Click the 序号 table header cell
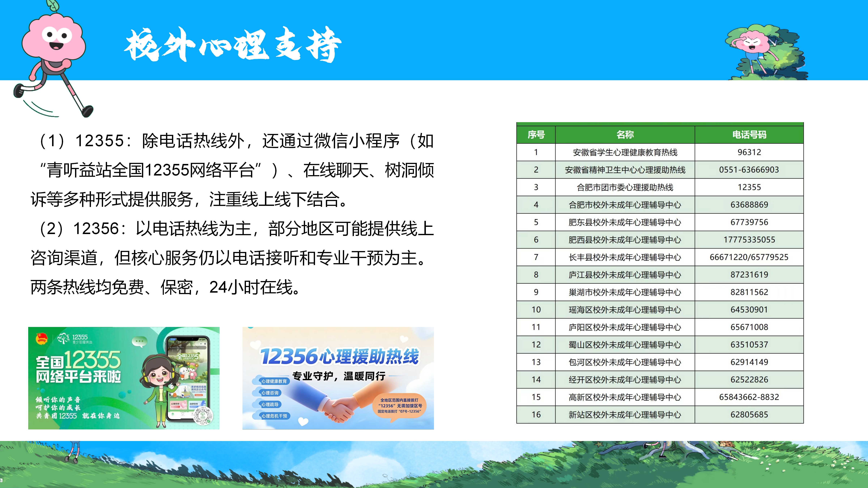 click(536, 135)
